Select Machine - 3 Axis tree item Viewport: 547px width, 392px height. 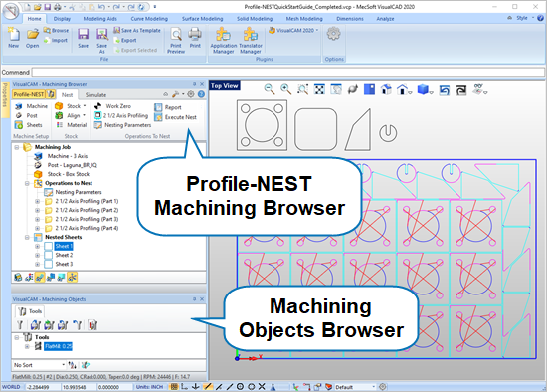tap(68, 156)
